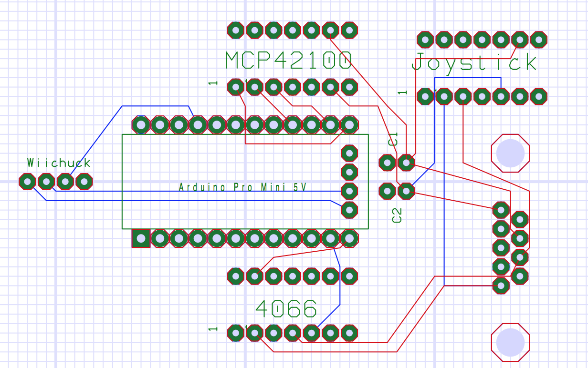Click the Joystick text label
Screen dimensions: 588x368
pyautogui.click(x=474, y=63)
